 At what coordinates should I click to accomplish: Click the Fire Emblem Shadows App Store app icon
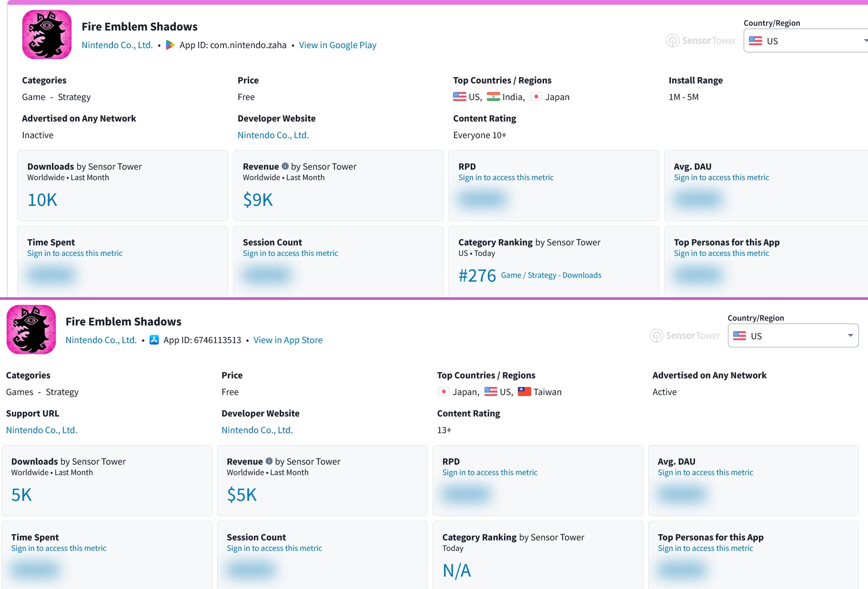(31, 330)
